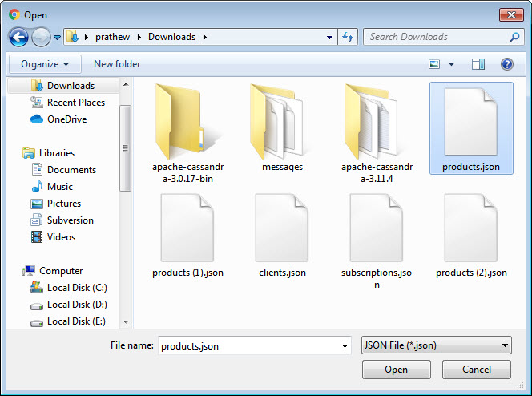Open the address bar history dropdown
The height and width of the screenshot is (396, 532).
pyautogui.click(x=329, y=37)
